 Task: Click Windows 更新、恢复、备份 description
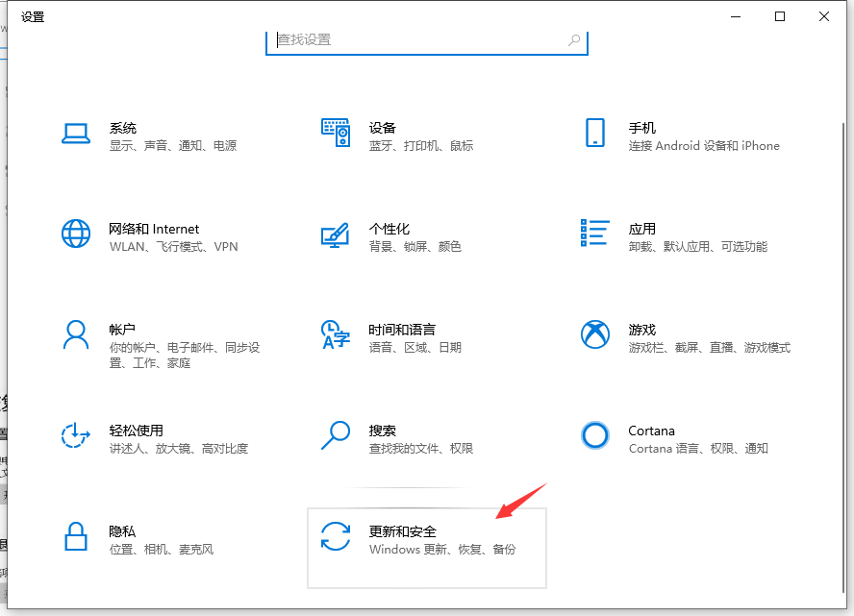(x=442, y=550)
